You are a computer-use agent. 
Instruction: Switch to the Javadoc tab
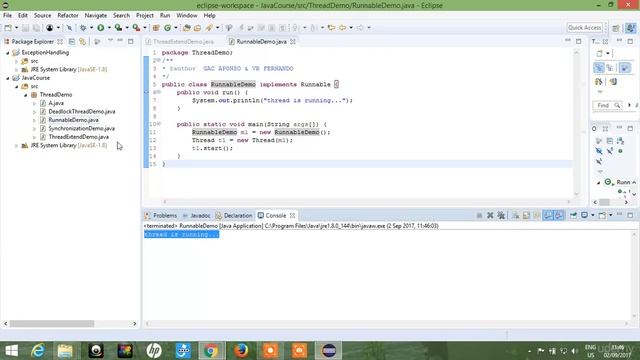coord(196,216)
